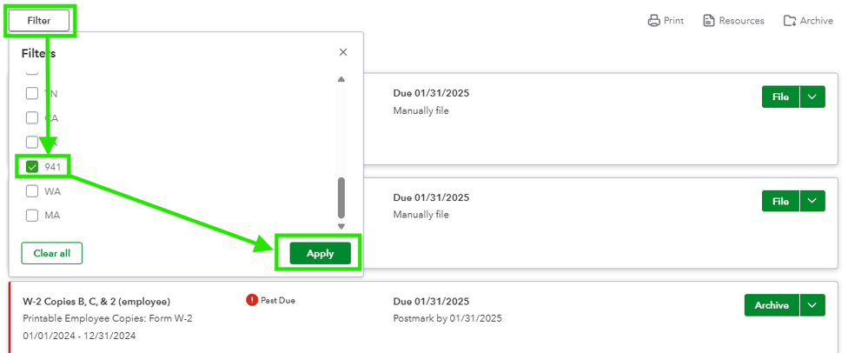Click the Filters list scrollbar thumb
The width and height of the screenshot is (868, 353).
[x=341, y=198]
